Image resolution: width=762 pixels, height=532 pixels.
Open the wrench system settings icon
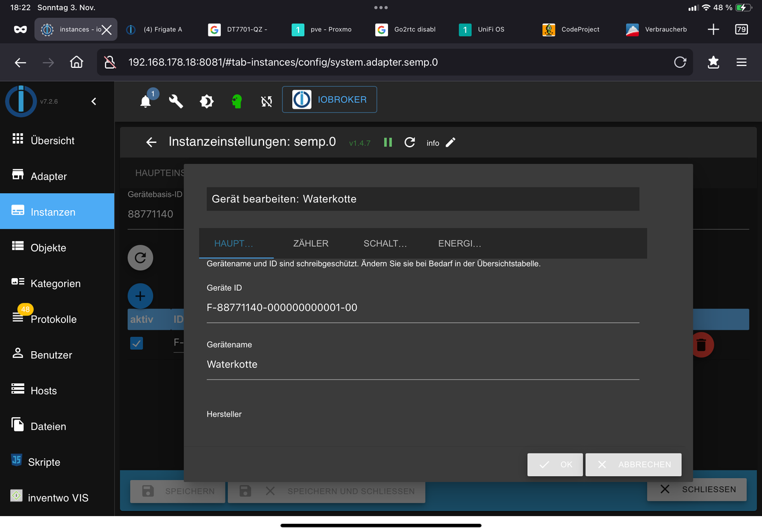tap(176, 101)
